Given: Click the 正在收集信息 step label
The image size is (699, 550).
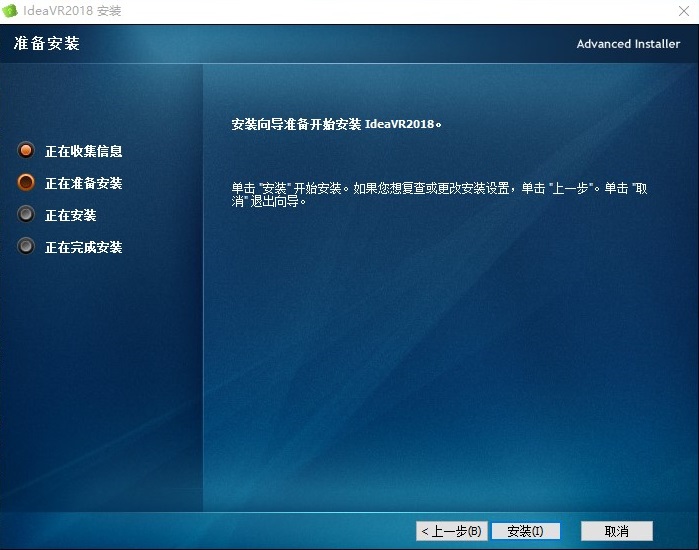Looking at the screenshot, I should pyautogui.click(x=83, y=151).
